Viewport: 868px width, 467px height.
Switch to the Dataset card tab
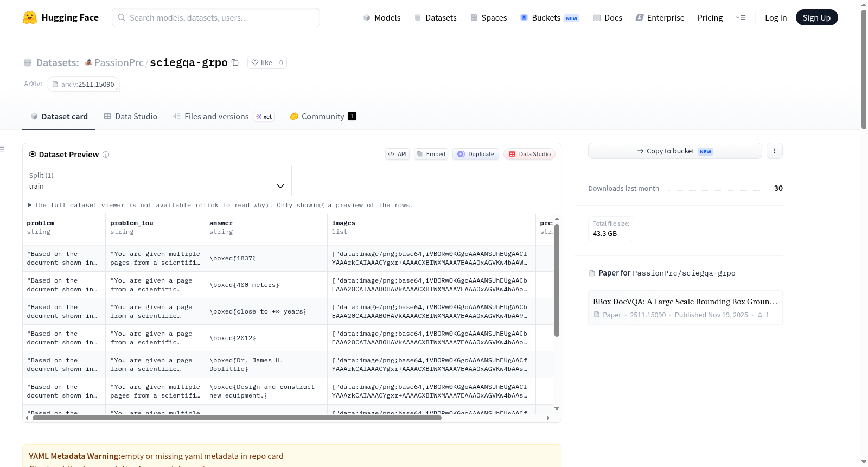(59, 117)
